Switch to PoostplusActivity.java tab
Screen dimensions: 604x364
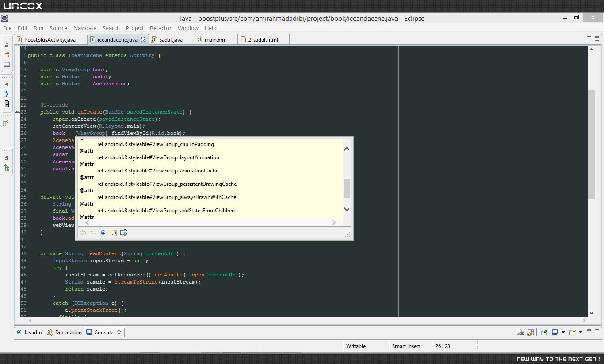[50, 39]
